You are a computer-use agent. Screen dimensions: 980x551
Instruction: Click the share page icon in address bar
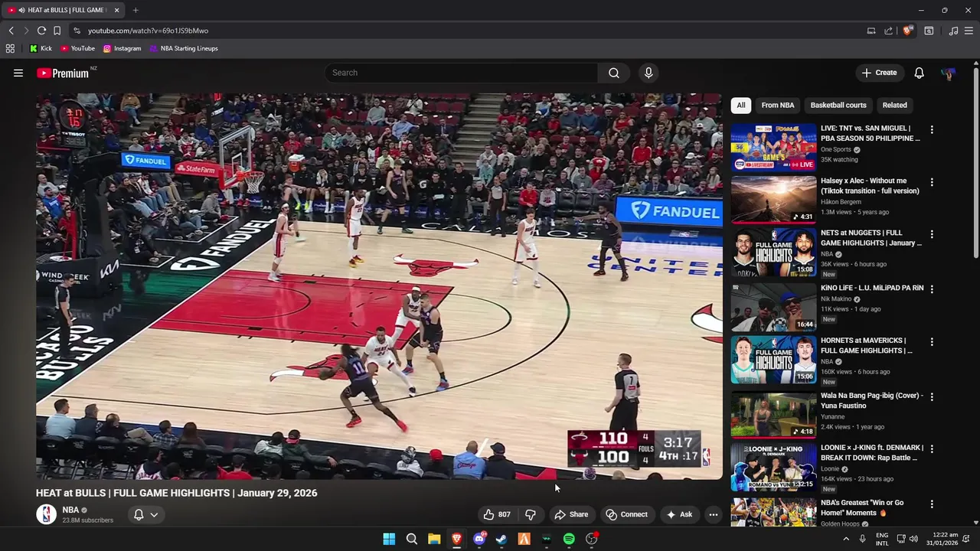888,31
